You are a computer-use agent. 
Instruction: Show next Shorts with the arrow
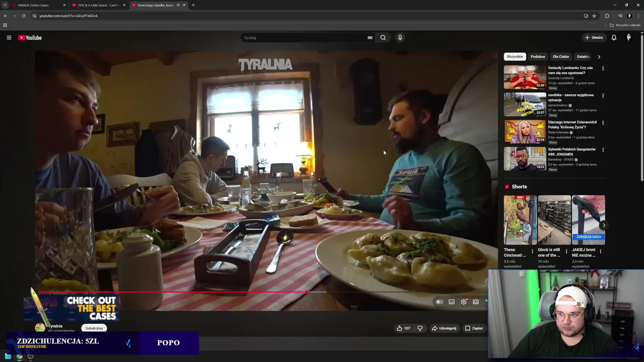pyautogui.click(x=604, y=225)
